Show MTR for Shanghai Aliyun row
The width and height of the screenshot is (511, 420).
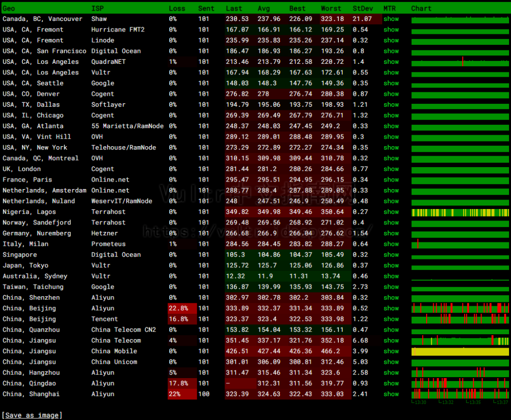pyautogui.click(x=391, y=394)
